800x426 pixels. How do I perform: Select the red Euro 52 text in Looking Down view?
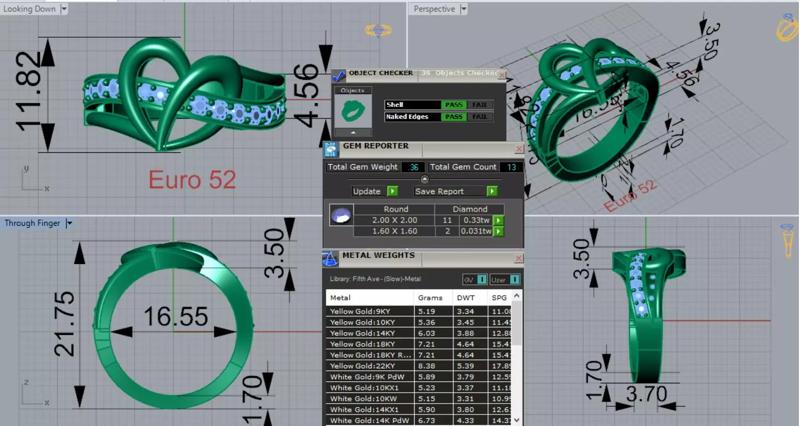point(192,180)
